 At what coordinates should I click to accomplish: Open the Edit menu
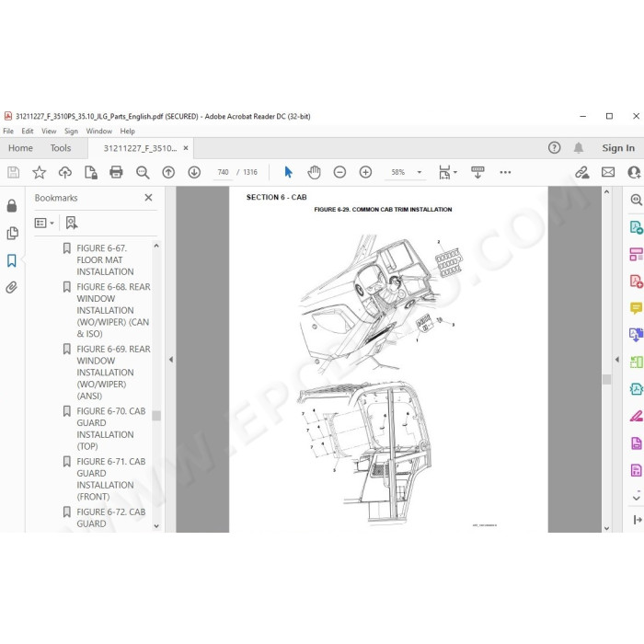(27, 131)
